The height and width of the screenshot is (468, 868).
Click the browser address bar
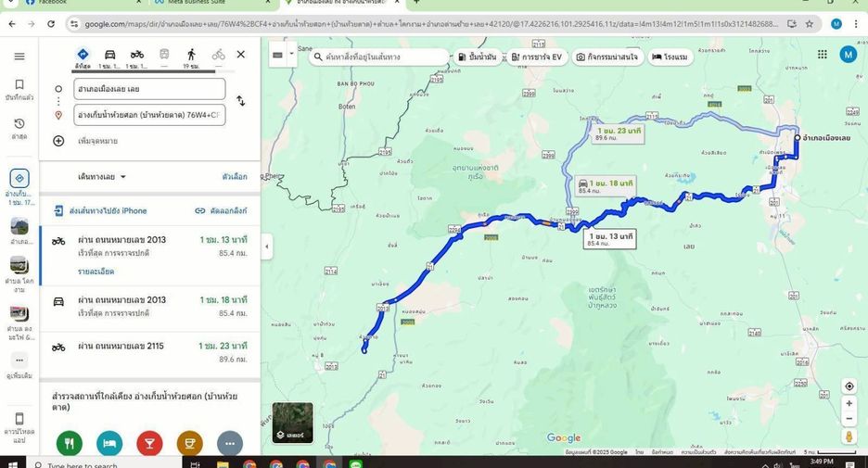[x=432, y=24]
